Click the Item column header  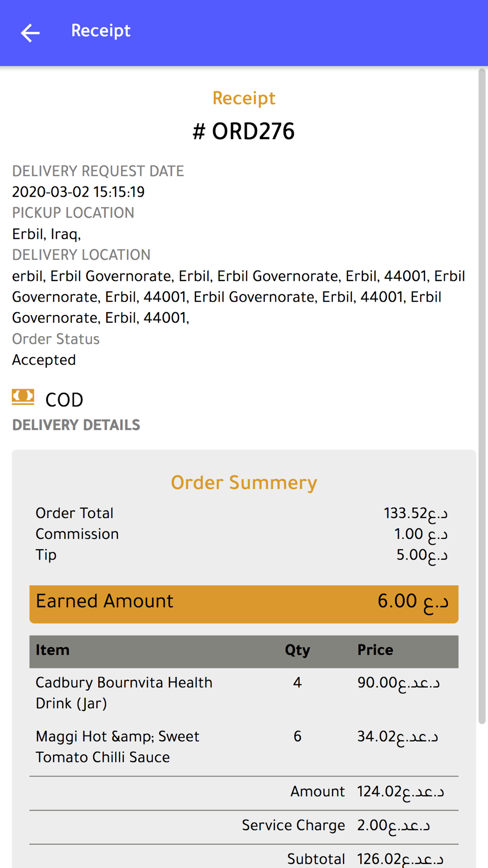click(x=53, y=650)
